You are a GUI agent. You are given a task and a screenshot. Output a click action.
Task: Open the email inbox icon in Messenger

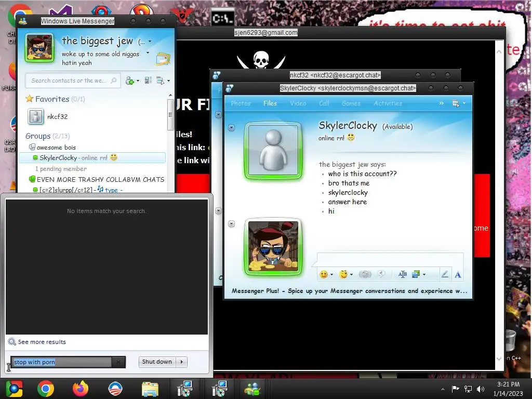pyautogui.click(x=163, y=59)
